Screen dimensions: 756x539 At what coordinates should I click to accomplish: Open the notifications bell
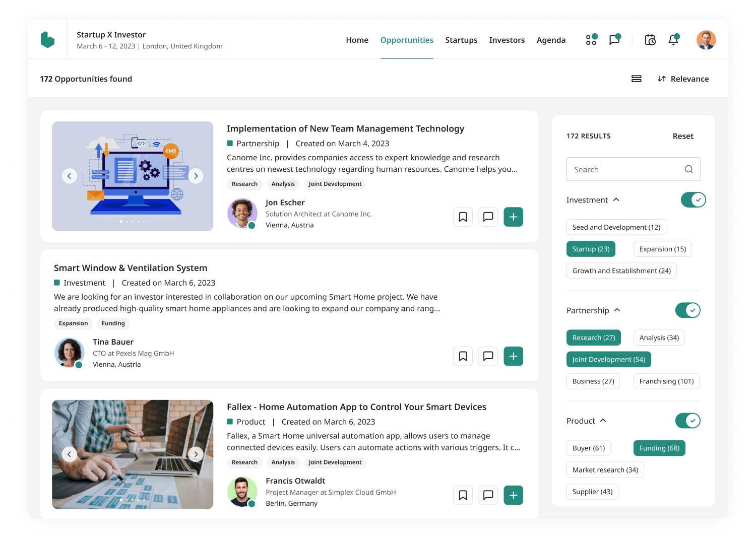pyautogui.click(x=673, y=40)
